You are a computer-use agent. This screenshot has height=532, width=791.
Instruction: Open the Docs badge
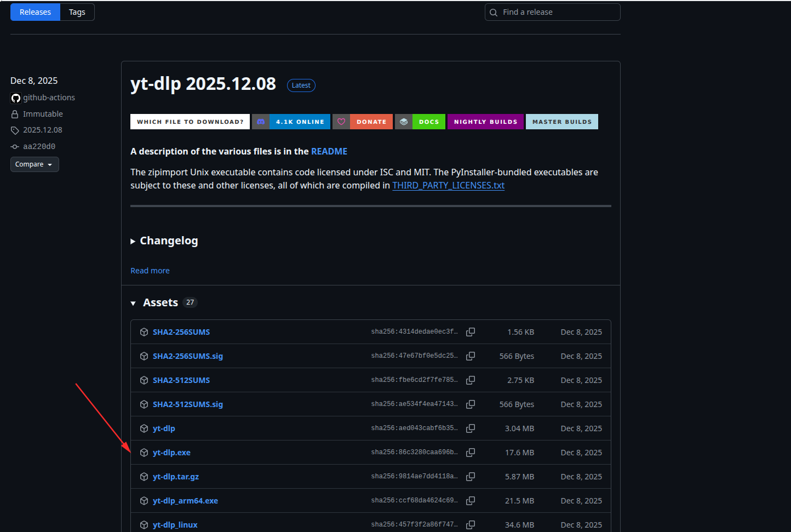point(420,122)
